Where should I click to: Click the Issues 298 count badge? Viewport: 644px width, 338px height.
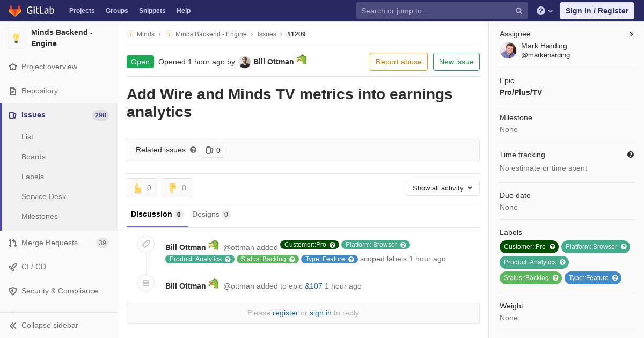(x=100, y=115)
